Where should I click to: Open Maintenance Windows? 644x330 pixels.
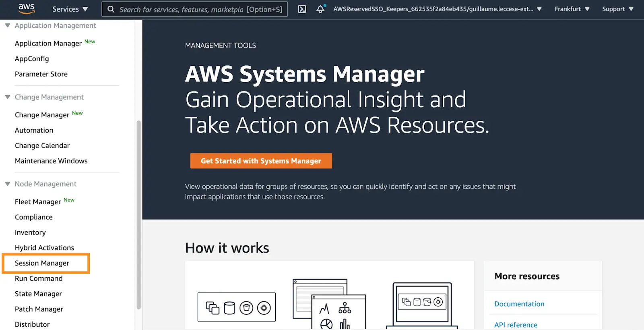51,161
